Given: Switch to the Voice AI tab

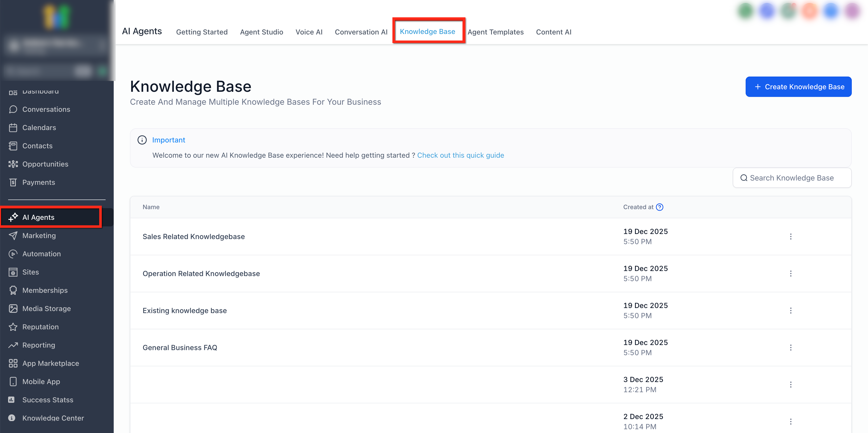Looking at the screenshot, I should click(x=309, y=32).
